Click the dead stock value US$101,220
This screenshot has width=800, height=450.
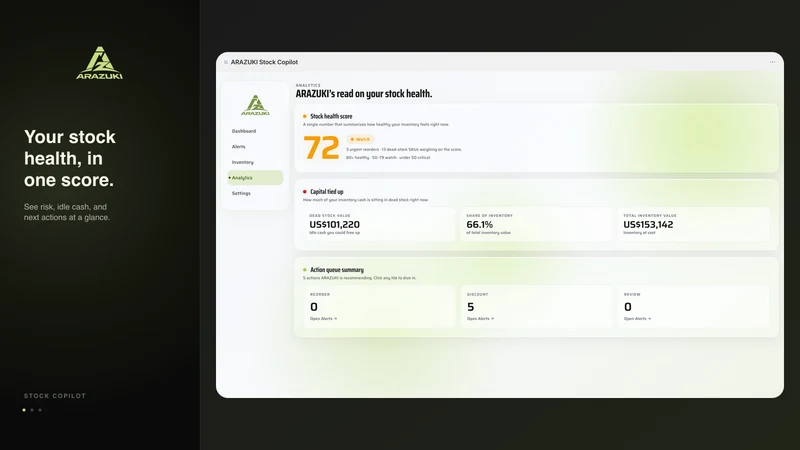pyautogui.click(x=335, y=224)
